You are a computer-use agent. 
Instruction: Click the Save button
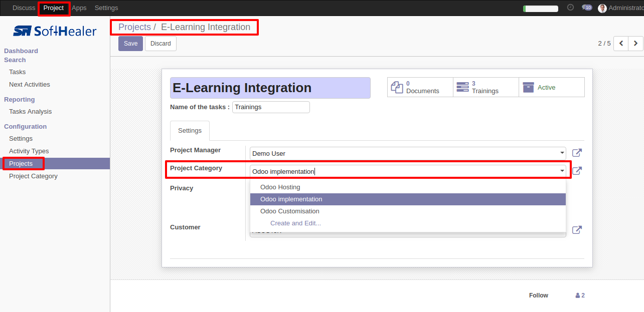click(x=130, y=44)
